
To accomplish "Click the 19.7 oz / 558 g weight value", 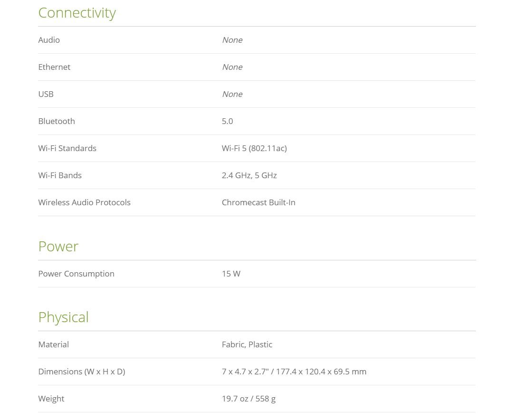I will pyautogui.click(x=248, y=399).
